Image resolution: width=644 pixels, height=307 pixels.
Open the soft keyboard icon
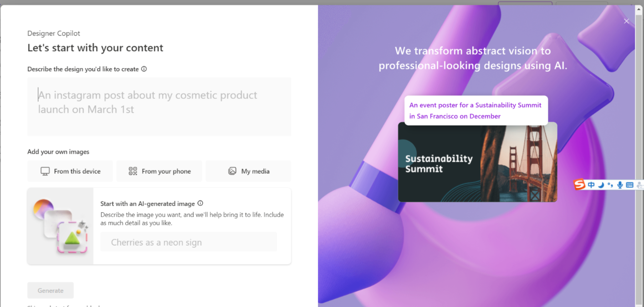629,185
